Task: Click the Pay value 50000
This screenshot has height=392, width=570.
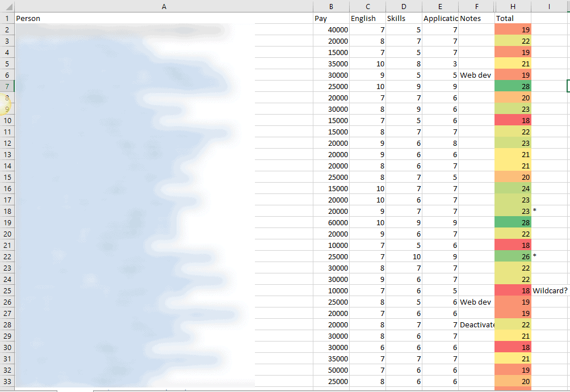Action: (331, 370)
